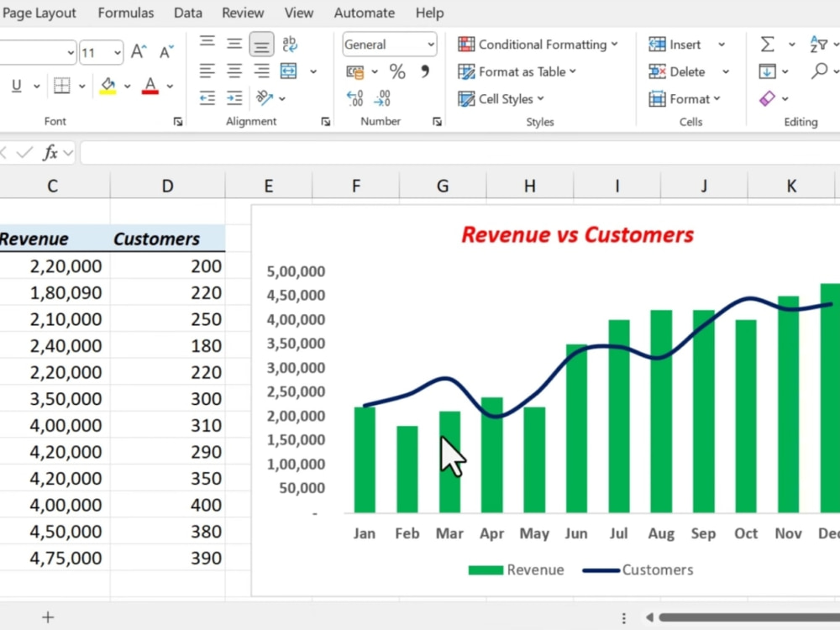Screen dimensions: 840x630
Task: Increase indent
Action: pyautogui.click(x=234, y=98)
